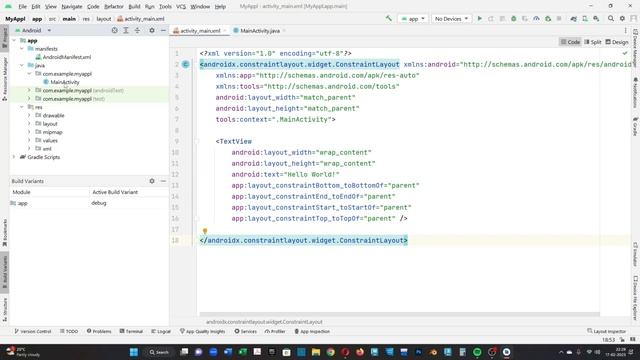The image size is (640, 360).
Task: Toggle the Project tool window side tab
Action: (5, 38)
